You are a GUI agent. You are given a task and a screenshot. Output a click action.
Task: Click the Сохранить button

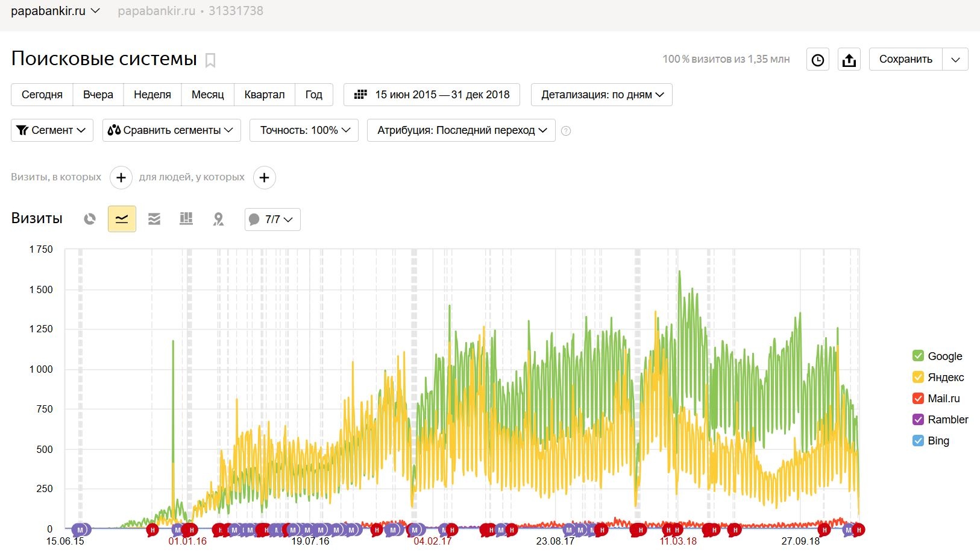pos(906,59)
